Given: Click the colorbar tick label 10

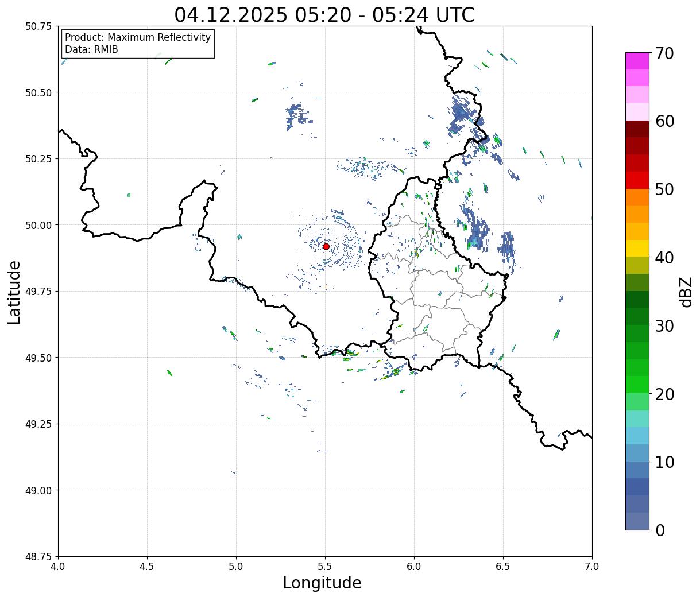Looking at the screenshot, I should tap(664, 462).
